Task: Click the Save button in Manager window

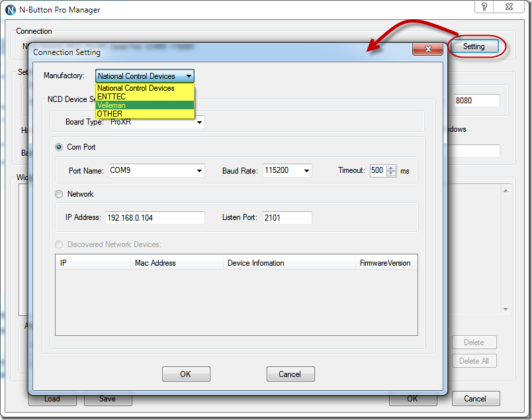Action: (x=108, y=399)
